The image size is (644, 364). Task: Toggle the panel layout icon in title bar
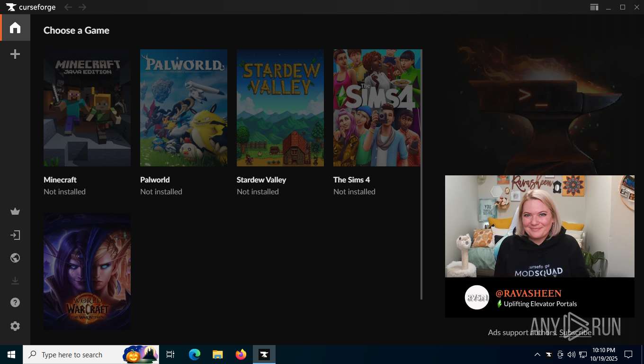[x=594, y=7]
